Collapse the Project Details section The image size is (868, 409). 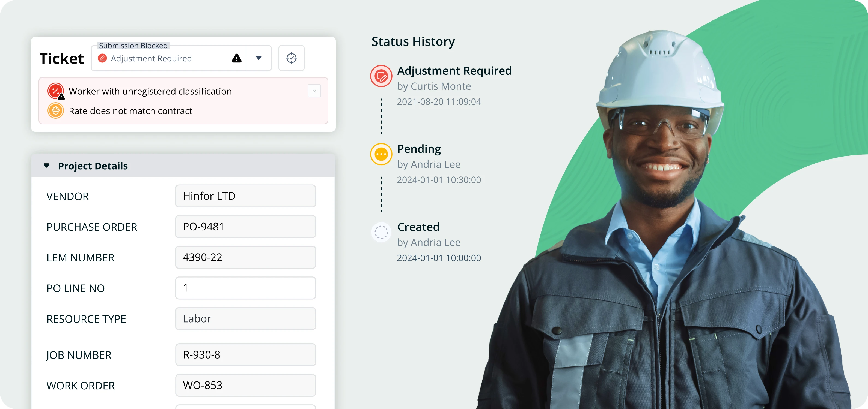[46, 166]
